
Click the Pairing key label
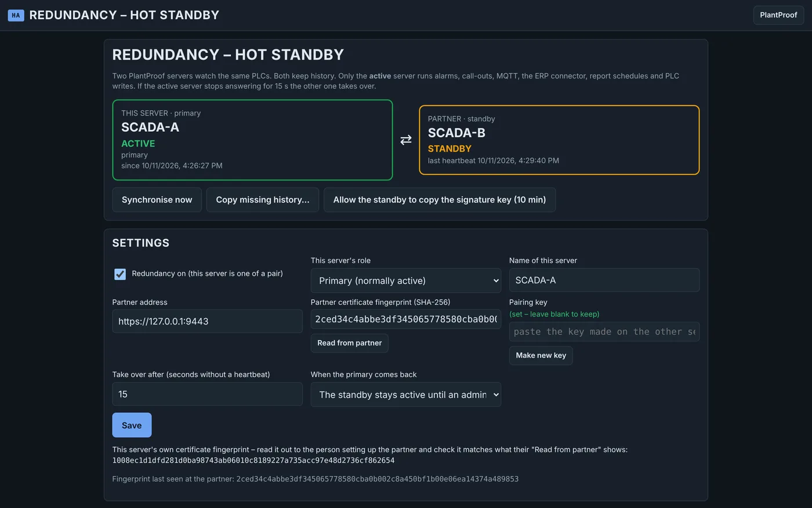(528, 302)
